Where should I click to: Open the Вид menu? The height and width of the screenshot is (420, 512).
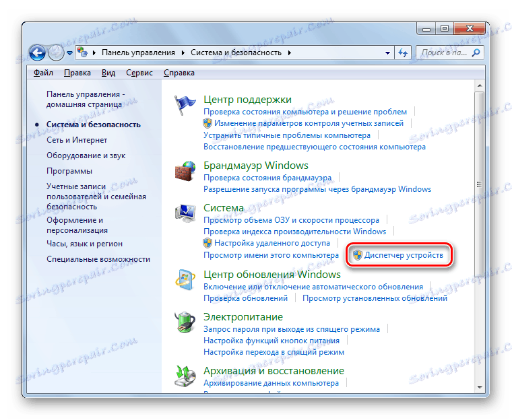[x=108, y=73]
